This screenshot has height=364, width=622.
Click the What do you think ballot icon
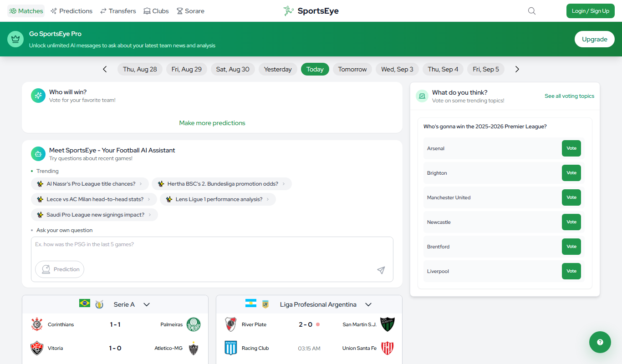[422, 96]
